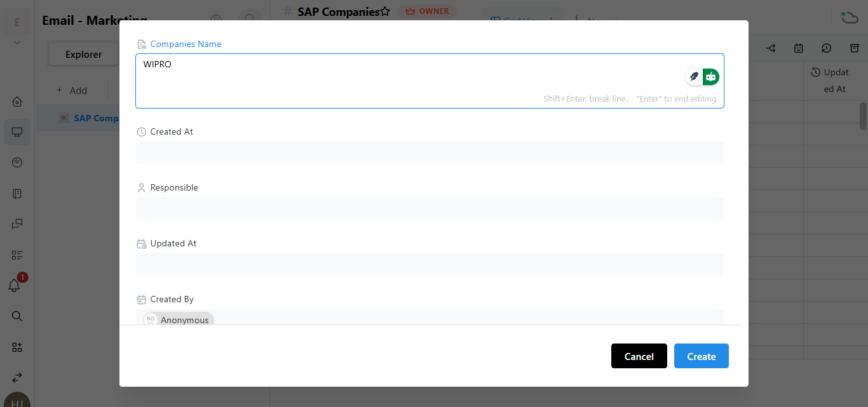Open notifications bell with red badge

(x=15, y=284)
